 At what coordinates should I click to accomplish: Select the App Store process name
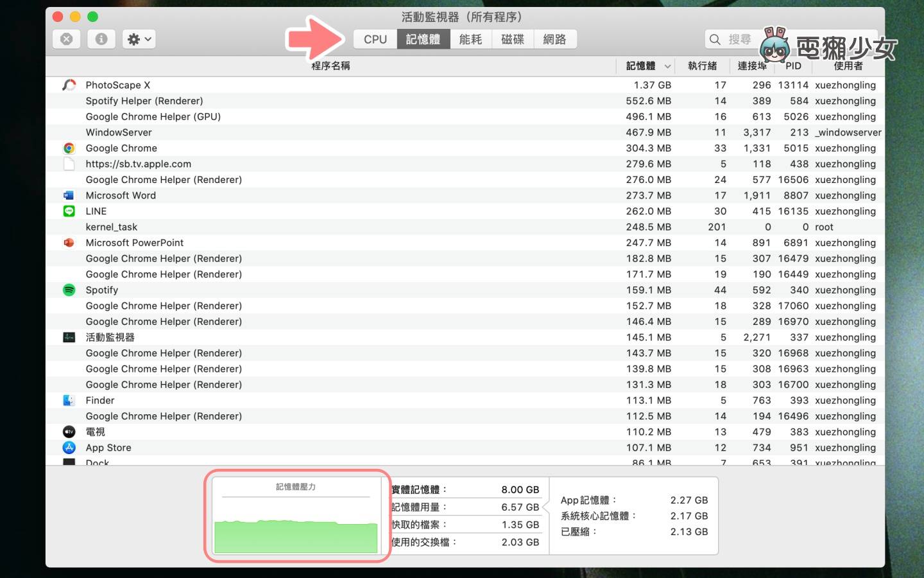click(108, 448)
